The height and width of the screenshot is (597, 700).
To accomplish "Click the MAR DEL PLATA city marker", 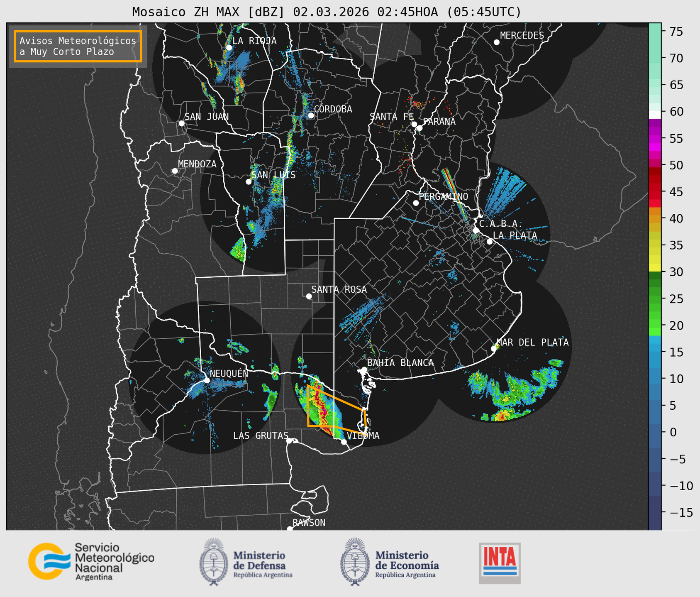I will point(493,349).
